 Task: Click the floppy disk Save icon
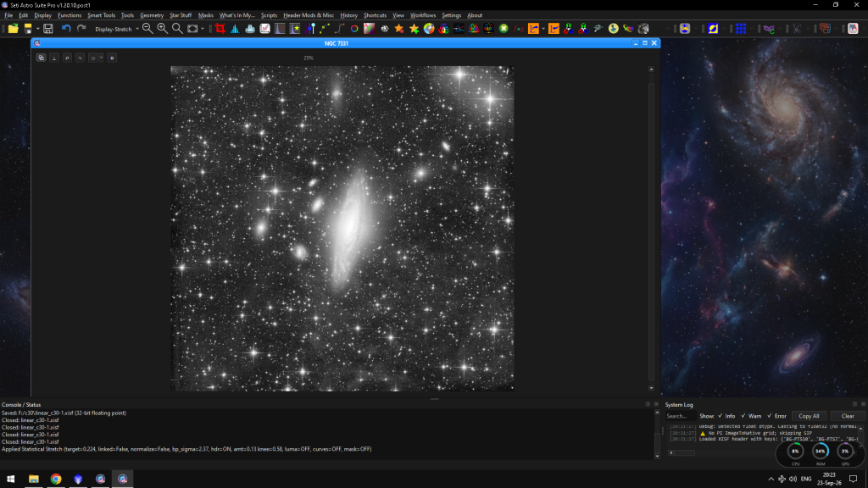[48, 29]
